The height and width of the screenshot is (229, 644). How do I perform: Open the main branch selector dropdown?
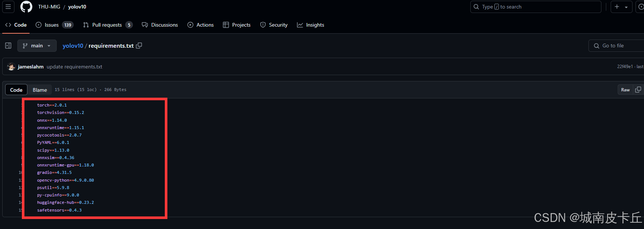coord(37,46)
